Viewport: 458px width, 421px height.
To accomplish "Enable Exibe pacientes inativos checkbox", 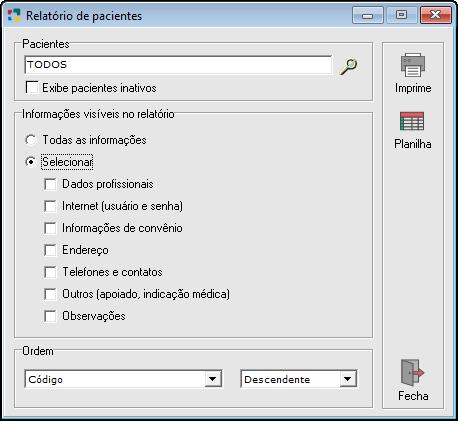I will click(32, 88).
